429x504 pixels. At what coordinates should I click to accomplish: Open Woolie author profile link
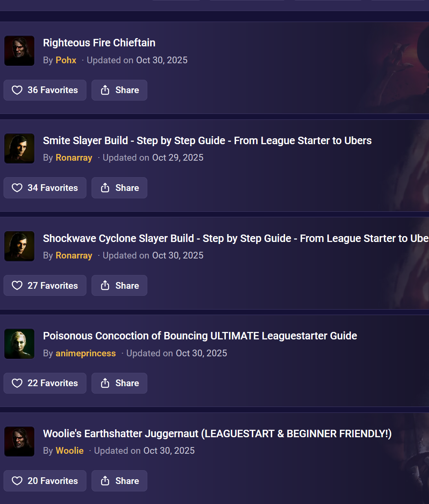(x=70, y=451)
